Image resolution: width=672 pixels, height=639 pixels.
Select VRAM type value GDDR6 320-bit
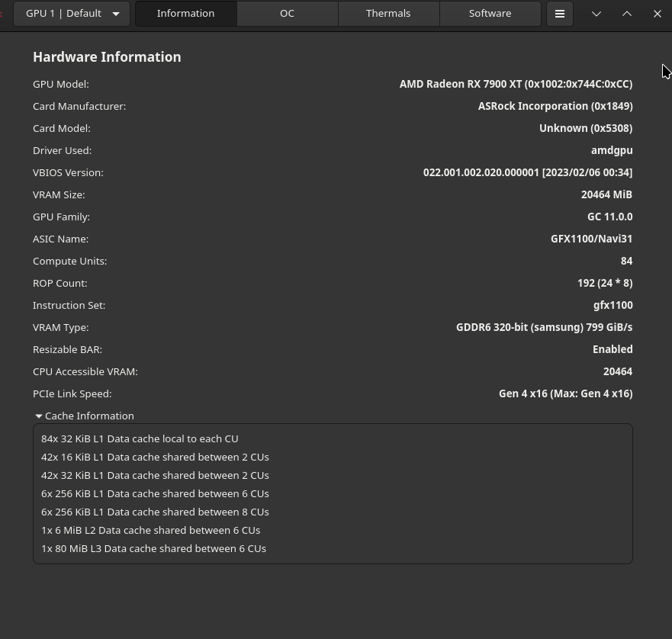point(545,327)
